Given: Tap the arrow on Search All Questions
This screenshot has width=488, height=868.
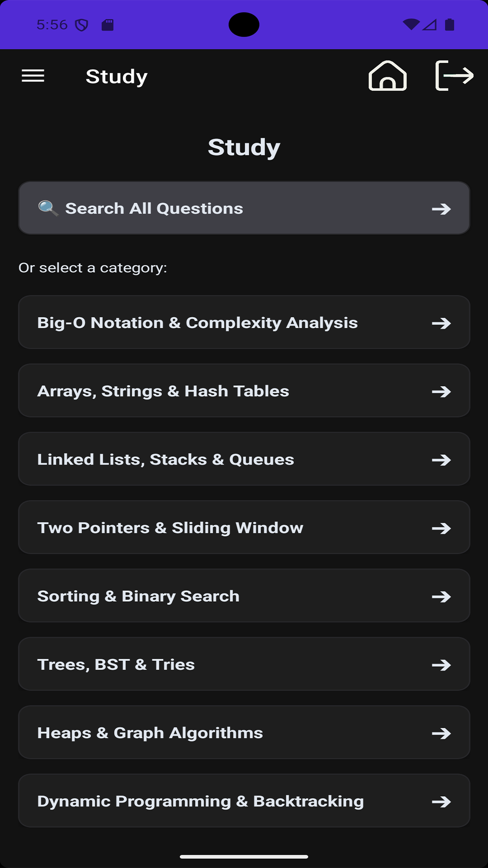Looking at the screenshot, I should click(441, 209).
